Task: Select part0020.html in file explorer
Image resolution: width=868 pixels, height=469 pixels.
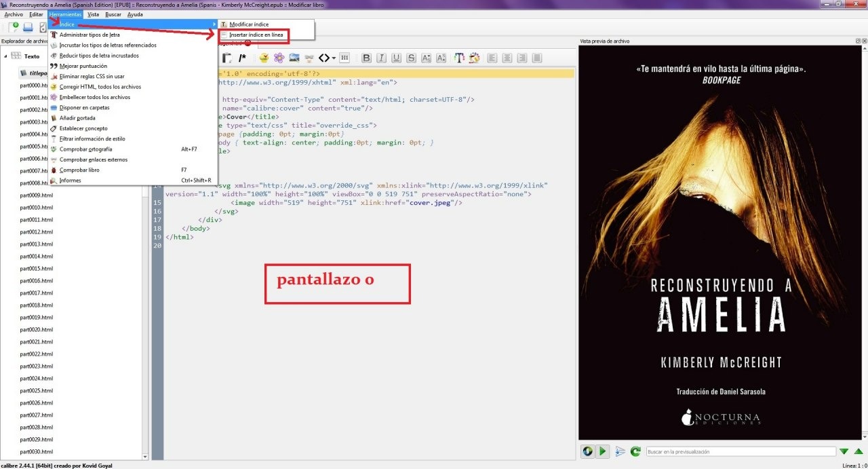Action: pos(37,330)
